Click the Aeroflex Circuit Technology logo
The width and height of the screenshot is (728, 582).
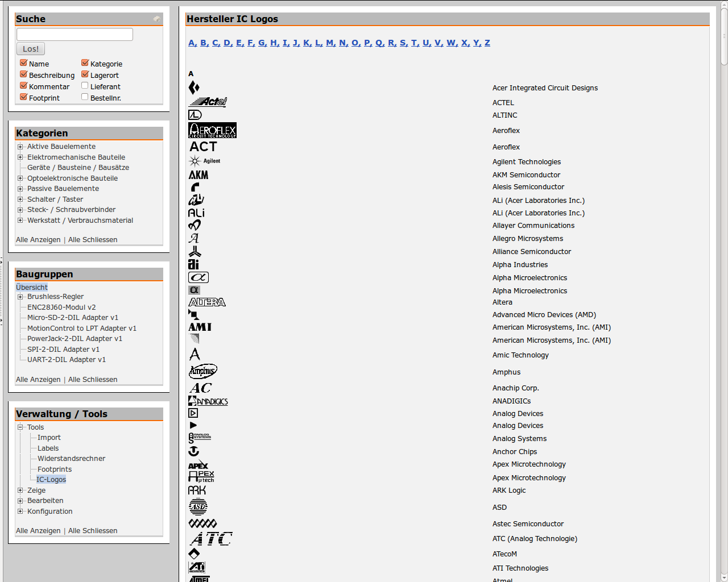pos(212,130)
